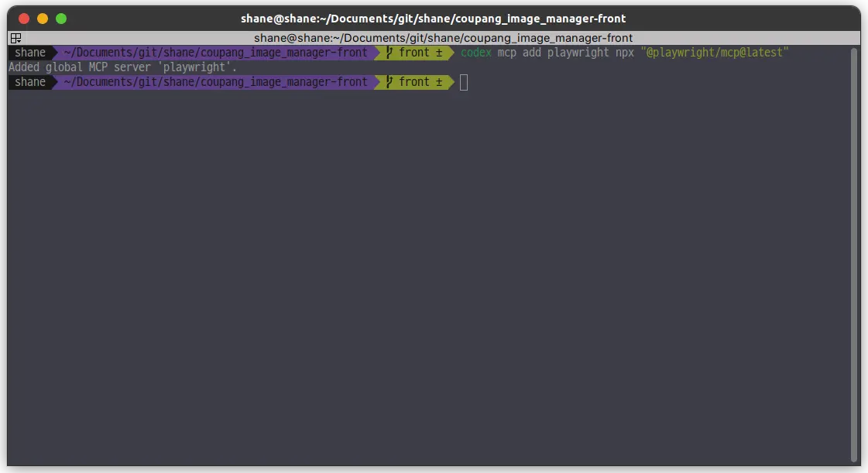The image size is (868, 473).
Task: Click the 'front ±' branch label on the first prompt
Action: click(420, 53)
